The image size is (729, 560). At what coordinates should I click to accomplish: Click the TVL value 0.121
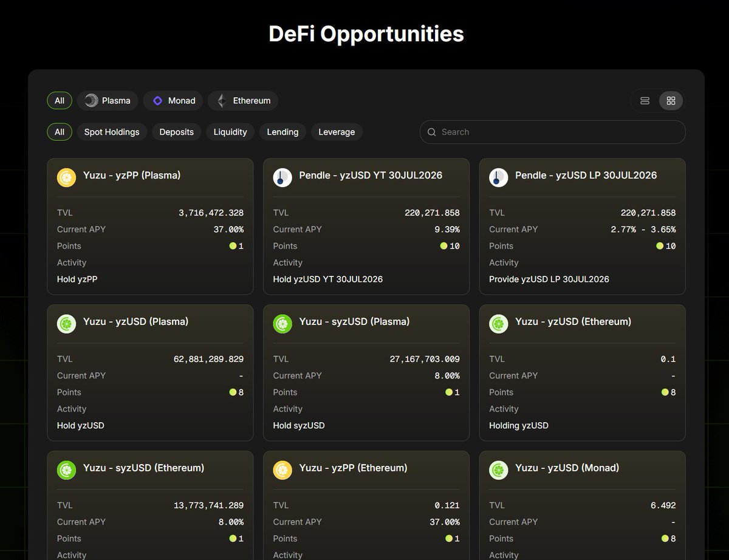(x=447, y=505)
